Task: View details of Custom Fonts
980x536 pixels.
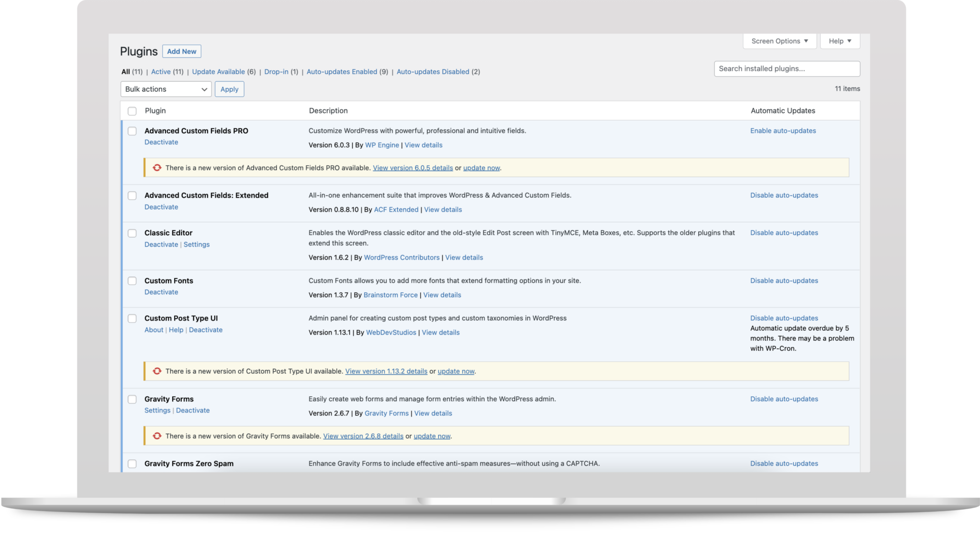Action: (x=442, y=295)
